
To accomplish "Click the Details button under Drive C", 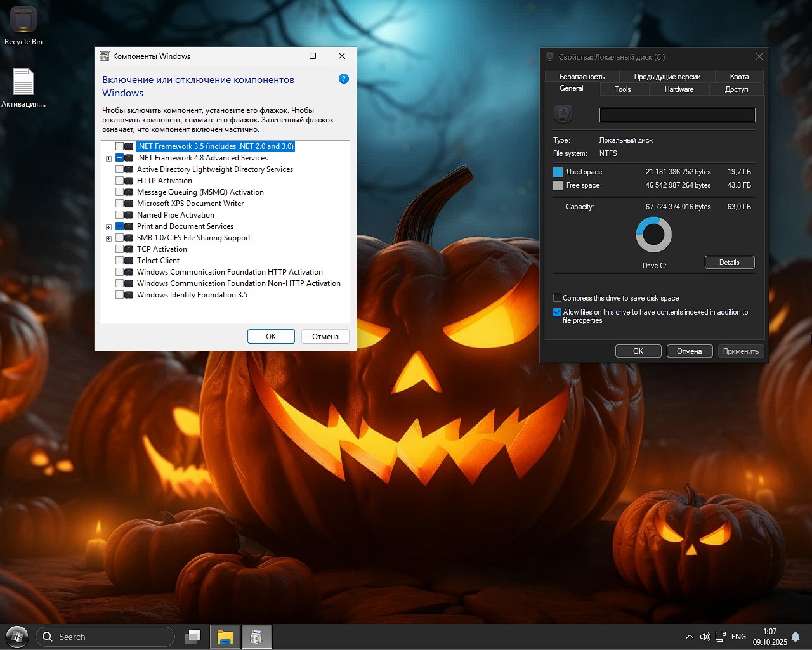I will (x=729, y=263).
